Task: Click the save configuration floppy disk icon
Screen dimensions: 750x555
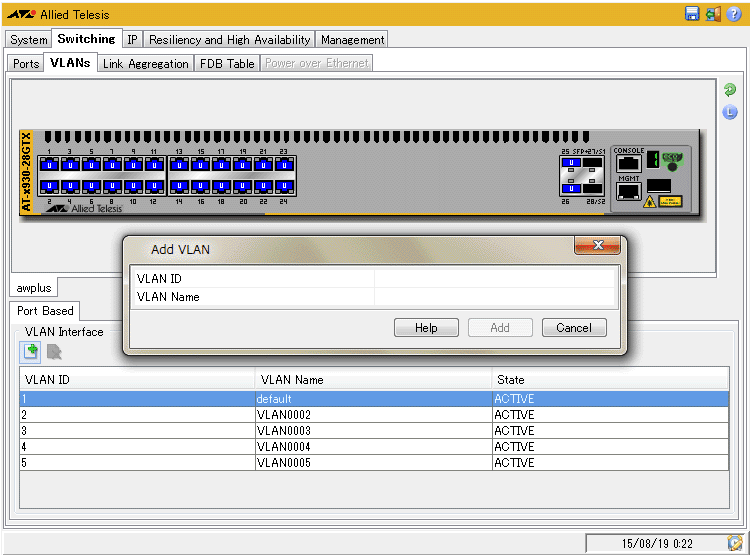Action: click(x=692, y=14)
